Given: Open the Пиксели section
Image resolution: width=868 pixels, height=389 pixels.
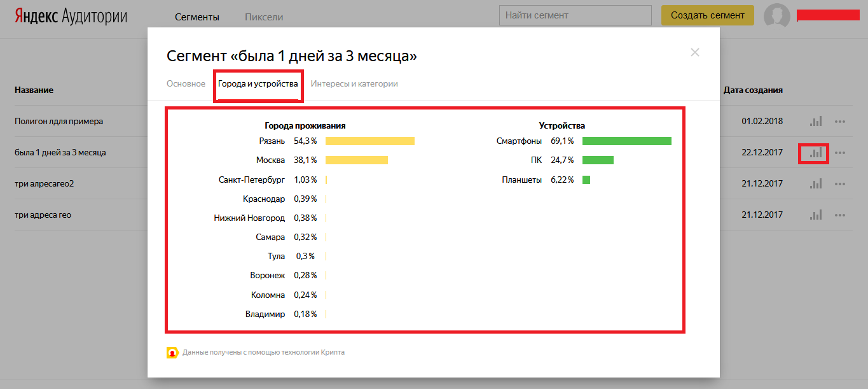Looking at the screenshot, I should [264, 17].
